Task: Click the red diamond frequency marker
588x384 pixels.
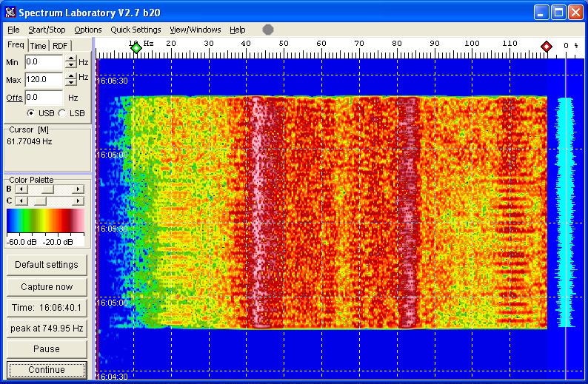Action: [x=547, y=47]
